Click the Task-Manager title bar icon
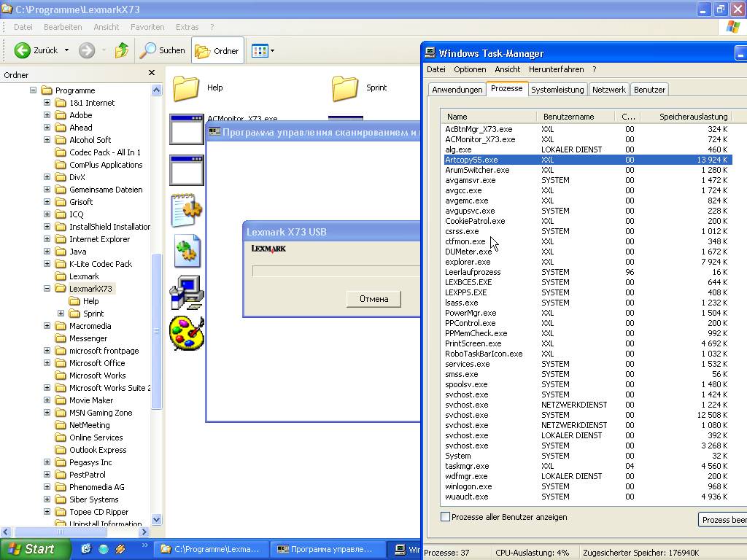The image size is (747, 560). click(x=430, y=52)
